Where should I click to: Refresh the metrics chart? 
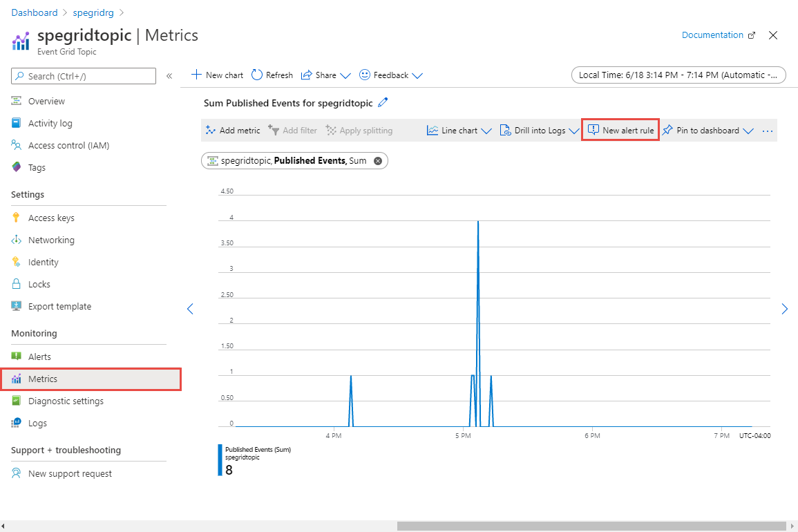(x=271, y=75)
